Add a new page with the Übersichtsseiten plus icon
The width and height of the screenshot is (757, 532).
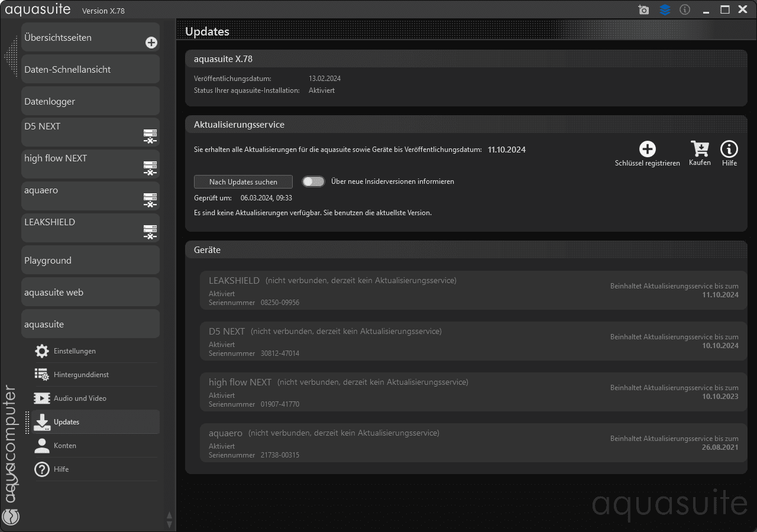[x=151, y=43]
